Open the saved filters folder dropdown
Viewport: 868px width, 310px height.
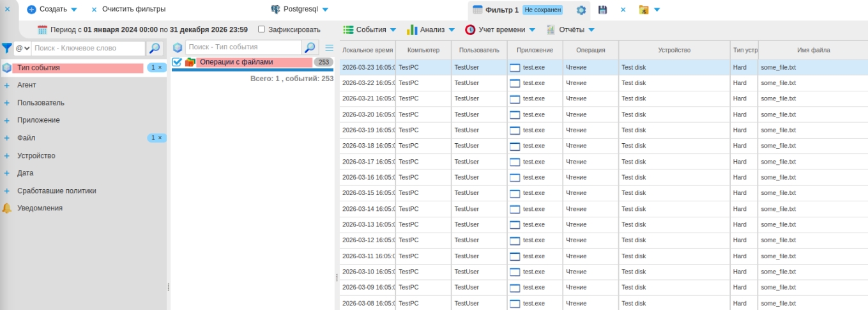(649, 10)
